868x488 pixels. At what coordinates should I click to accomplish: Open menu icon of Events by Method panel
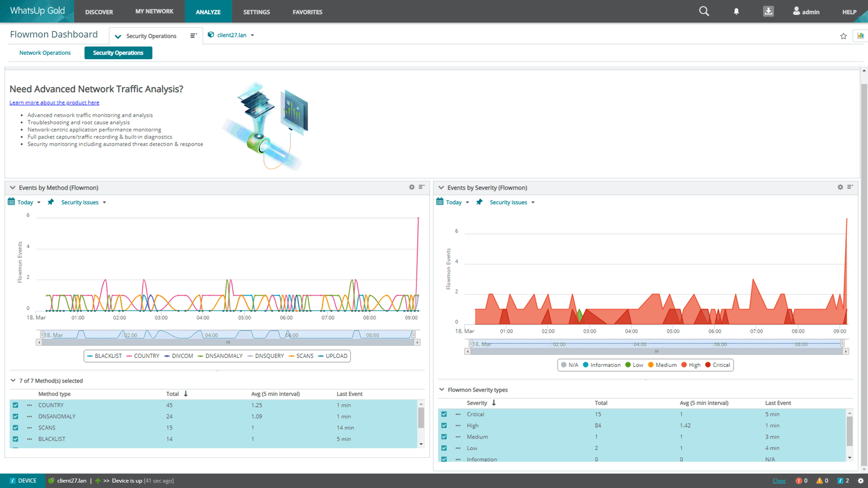click(x=421, y=187)
